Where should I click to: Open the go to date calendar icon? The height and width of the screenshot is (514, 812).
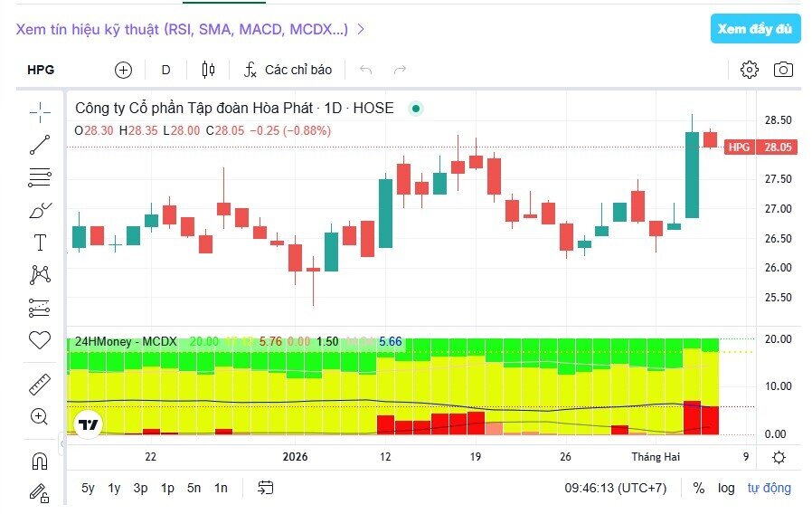tap(266, 488)
